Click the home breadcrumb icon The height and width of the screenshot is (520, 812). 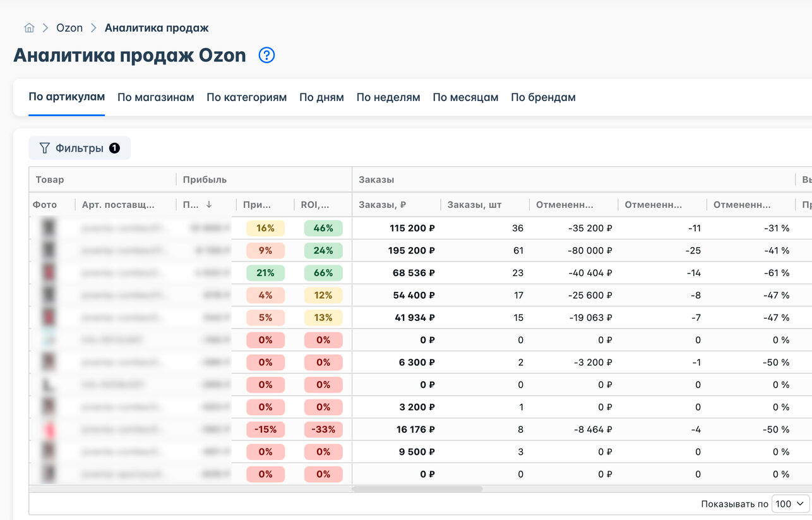coord(29,28)
